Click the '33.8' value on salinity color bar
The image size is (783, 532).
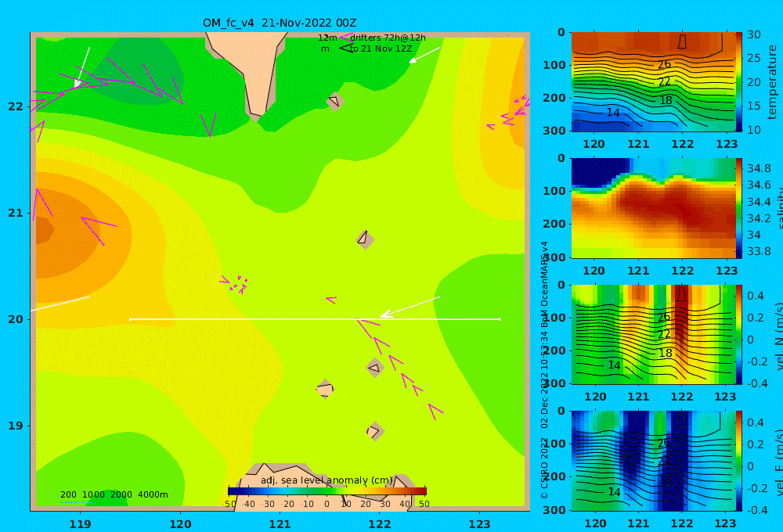pyautogui.click(x=759, y=251)
